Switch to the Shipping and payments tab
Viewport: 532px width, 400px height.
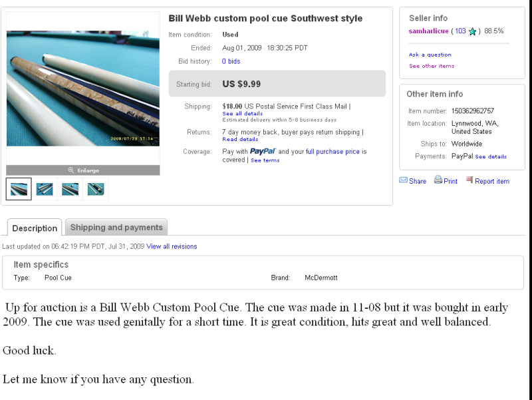point(116,228)
